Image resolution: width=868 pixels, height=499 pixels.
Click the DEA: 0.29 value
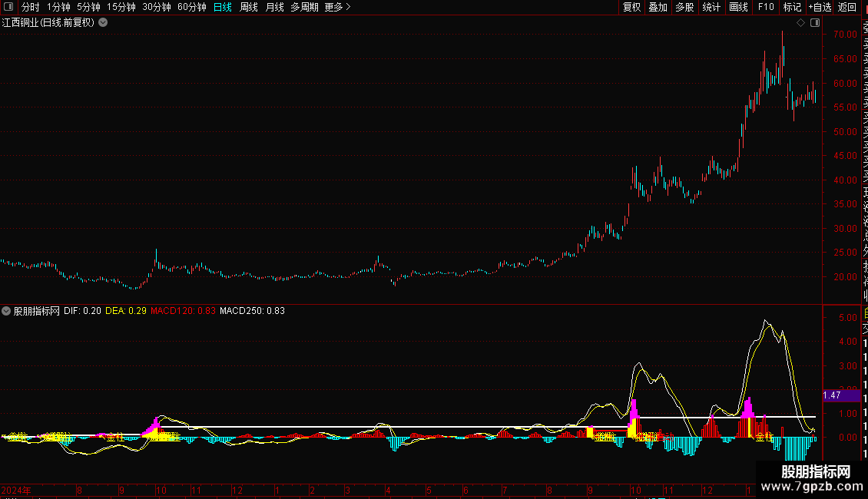(x=126, y=311)
